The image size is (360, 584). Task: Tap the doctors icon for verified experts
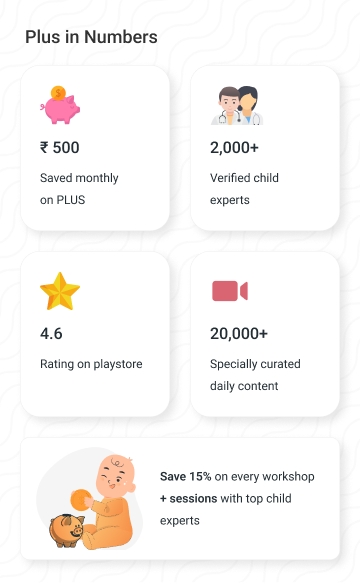(237, 105)
